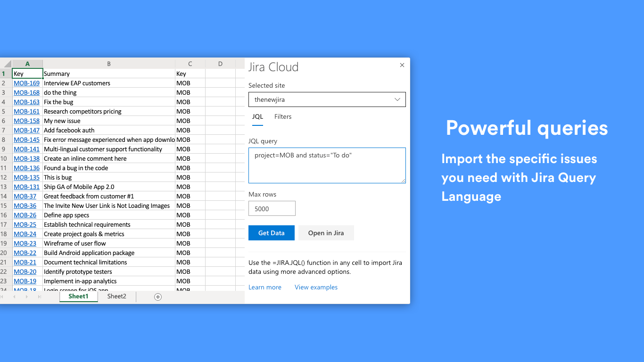
Task: Open the MOB-19 issue link
Action: tap(25, 281)
